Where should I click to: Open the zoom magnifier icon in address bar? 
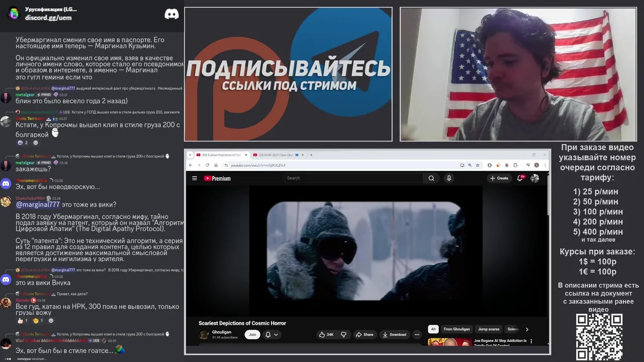tap(470, 165)
